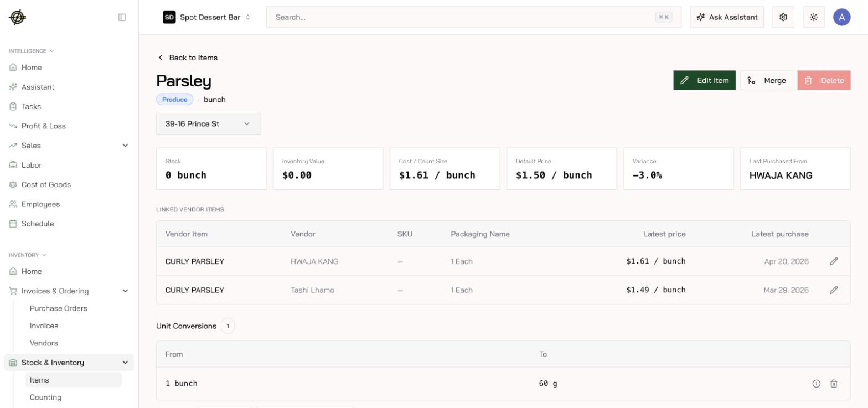
Task: Click the Stock 0 bunch card
Action: pos(211,169)
